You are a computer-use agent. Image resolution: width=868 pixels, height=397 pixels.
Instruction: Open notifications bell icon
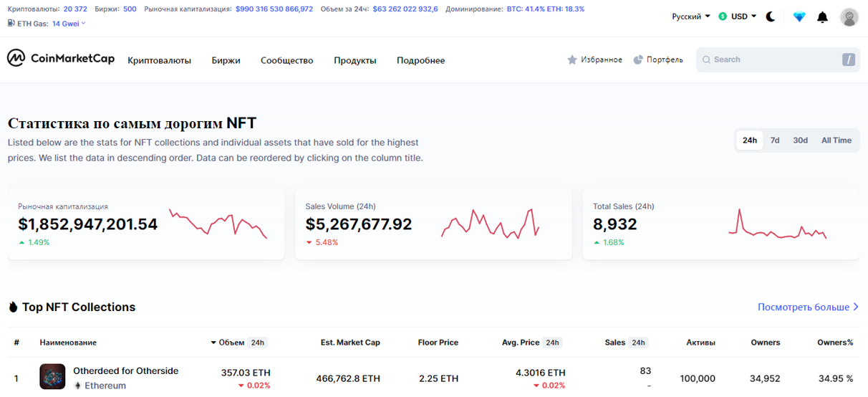pyautogui.click(x=823, y=16)
